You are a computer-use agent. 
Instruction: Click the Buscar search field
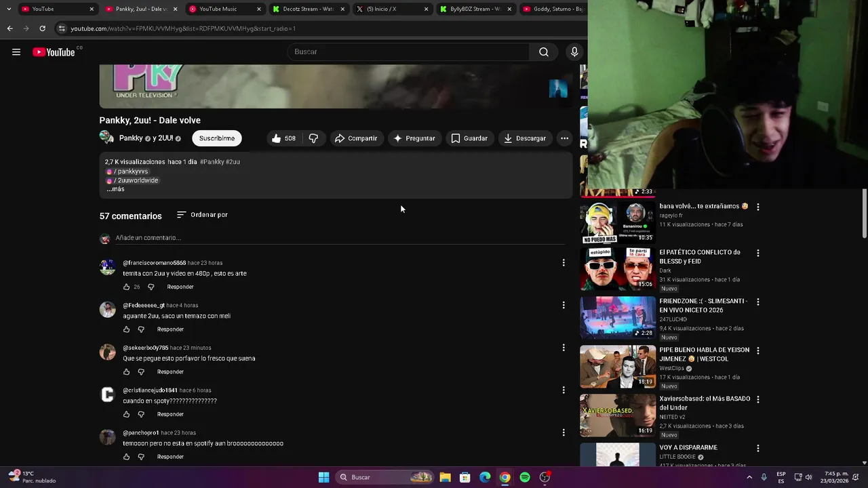tap(409, 52)
